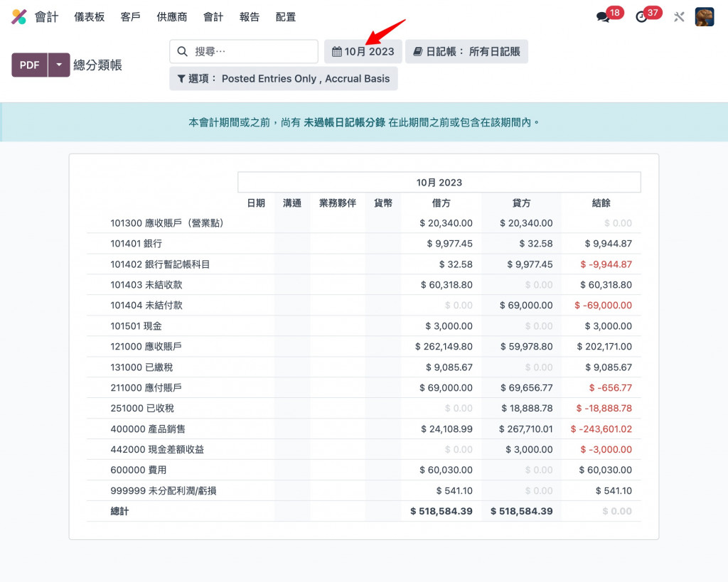728x582 pixels.
Task: Expand account 101402 銀行暫記帳科目
Action: tap(160, 264)
